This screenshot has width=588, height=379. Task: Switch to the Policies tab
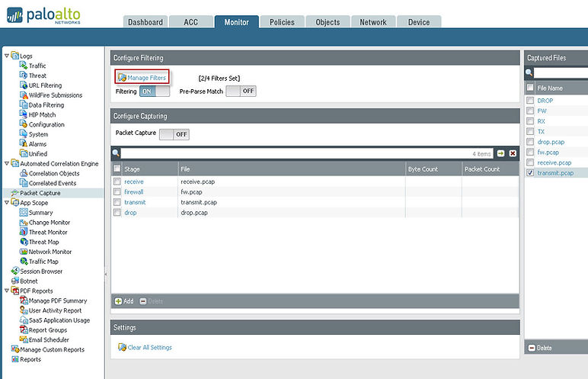[282, 22]
